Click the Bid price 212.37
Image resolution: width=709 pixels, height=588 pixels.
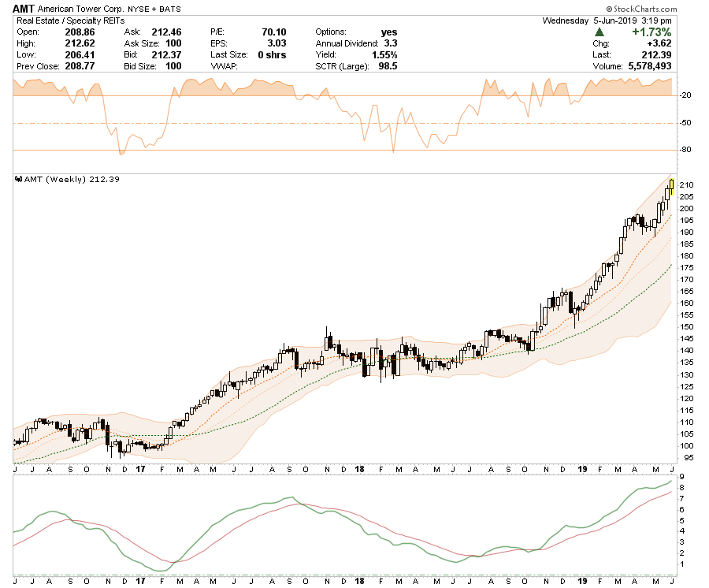coord(166,54)
